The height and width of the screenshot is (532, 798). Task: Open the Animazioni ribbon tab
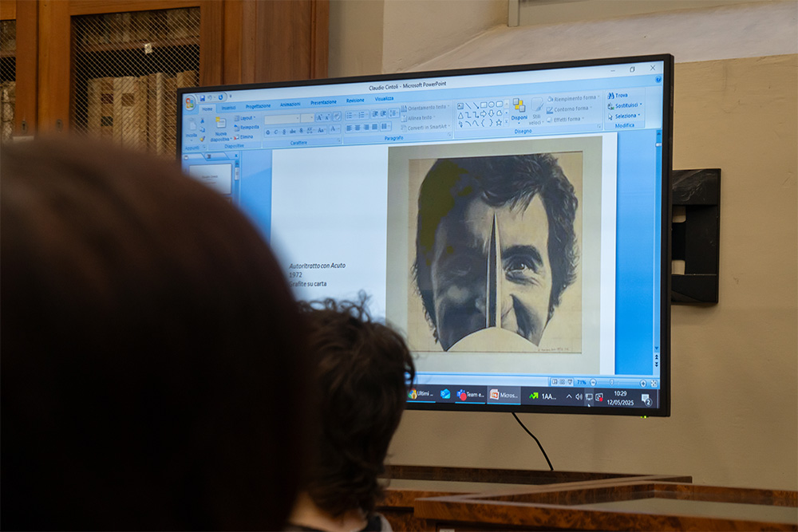pos(290,104)
